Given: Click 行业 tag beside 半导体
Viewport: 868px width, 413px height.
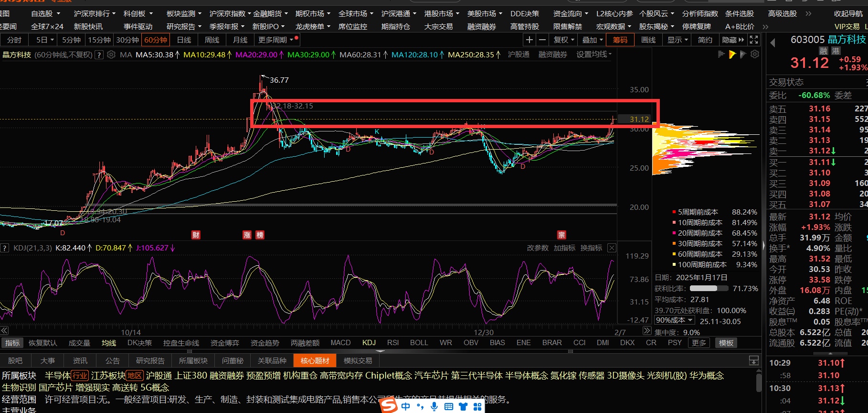Looking at the screenshot, I should (x=80, y=376).
